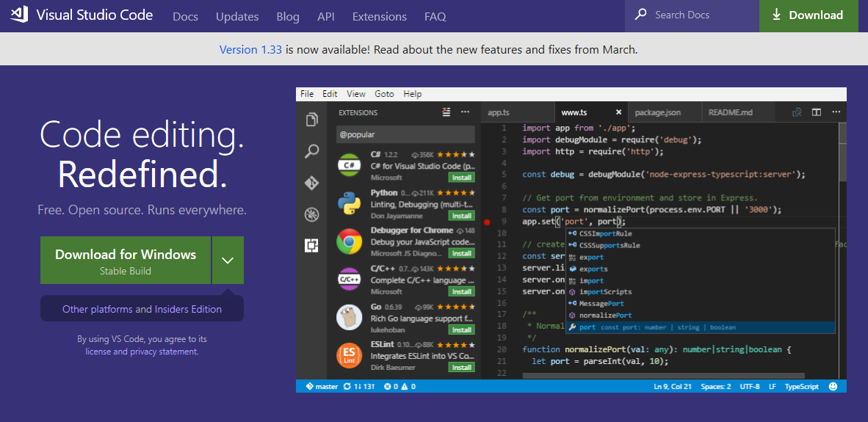Open editor more actions ellipsis
The image size is (868, 422).
click(835, 112)
